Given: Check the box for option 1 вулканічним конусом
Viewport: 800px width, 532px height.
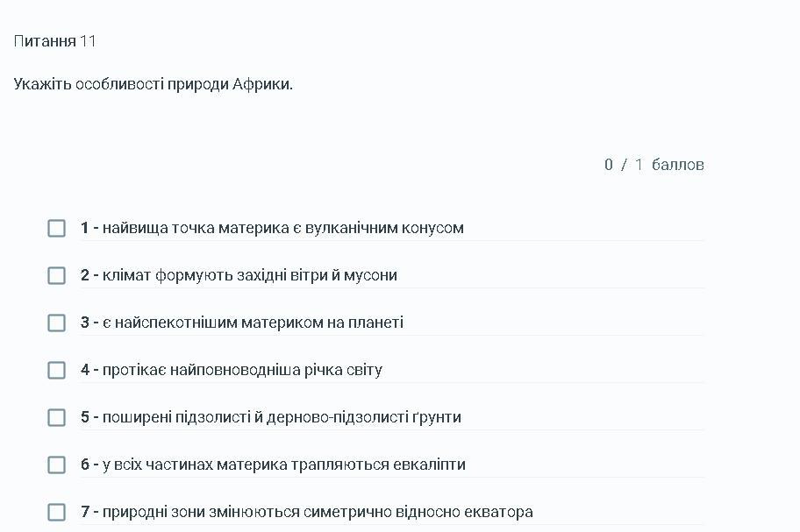Looking at the screenshot, I should tap(57, 228).
